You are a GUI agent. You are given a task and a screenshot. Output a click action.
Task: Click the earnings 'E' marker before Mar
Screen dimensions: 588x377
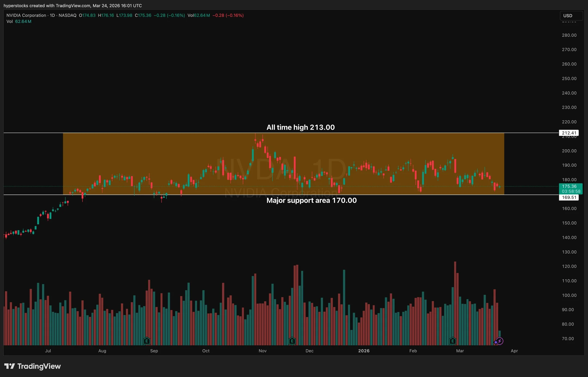[452, 341]
